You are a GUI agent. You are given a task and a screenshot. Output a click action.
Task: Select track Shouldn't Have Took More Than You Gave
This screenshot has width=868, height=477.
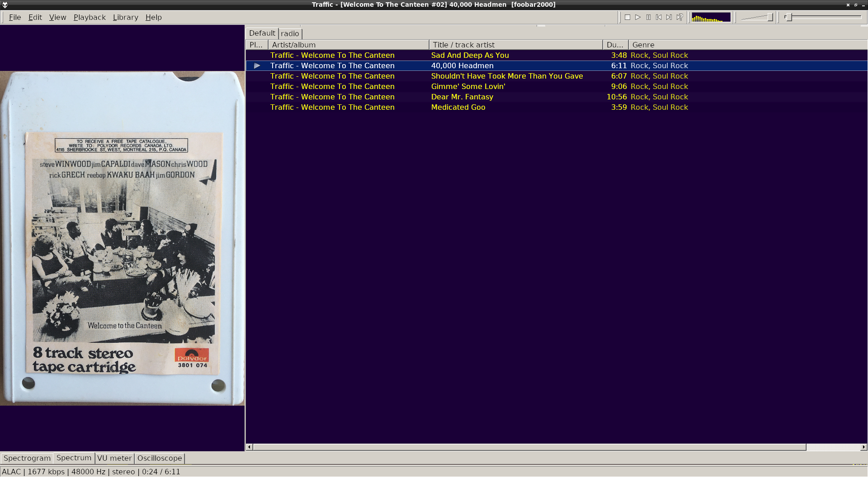557,76
